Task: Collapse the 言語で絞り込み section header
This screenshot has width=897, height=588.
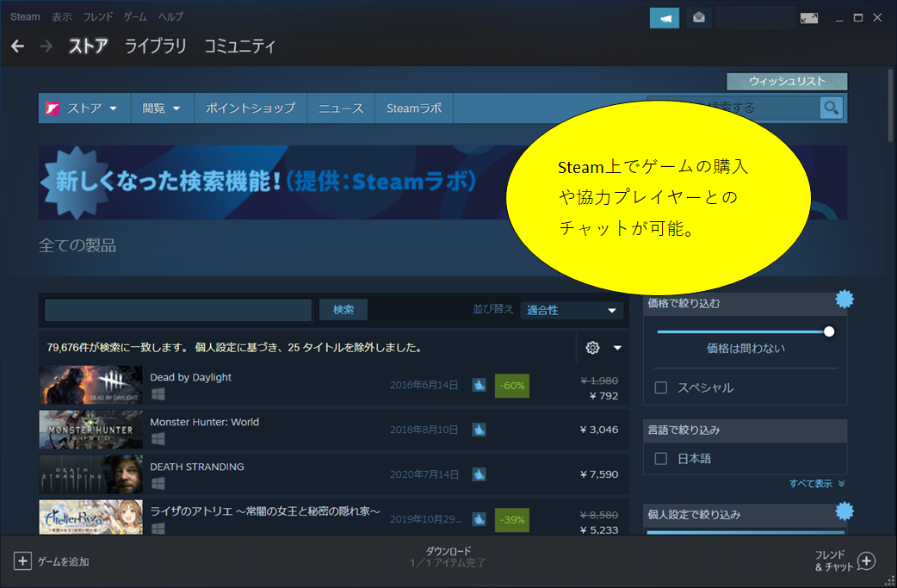Action: point(745,430)
